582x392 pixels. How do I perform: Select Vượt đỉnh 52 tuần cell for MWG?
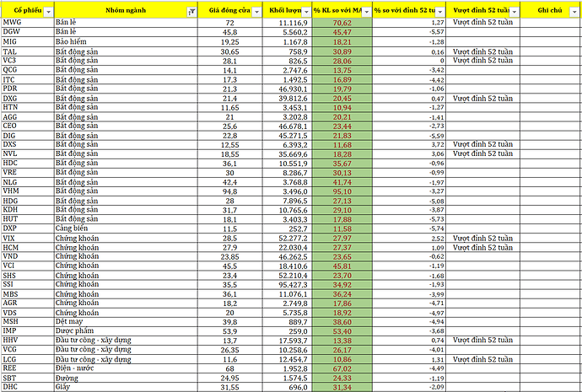click(x=483, y=23)
